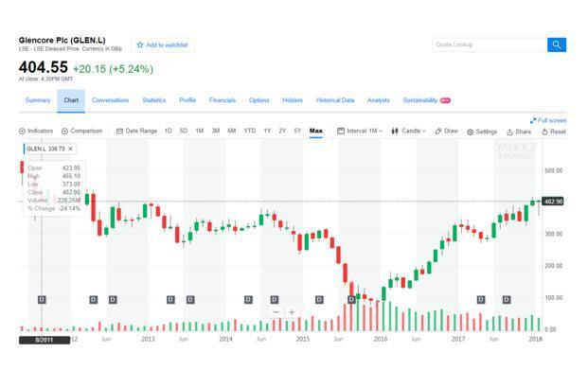Click the blue quote search magnifier button
588x370 pixels.
coord(557,45)
